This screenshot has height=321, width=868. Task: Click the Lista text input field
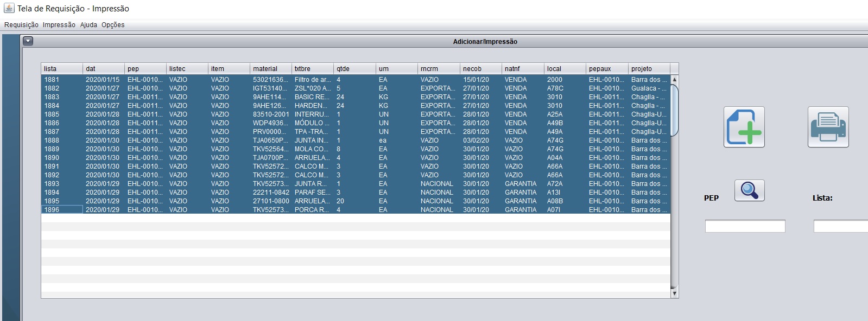[x=840, y=226]
